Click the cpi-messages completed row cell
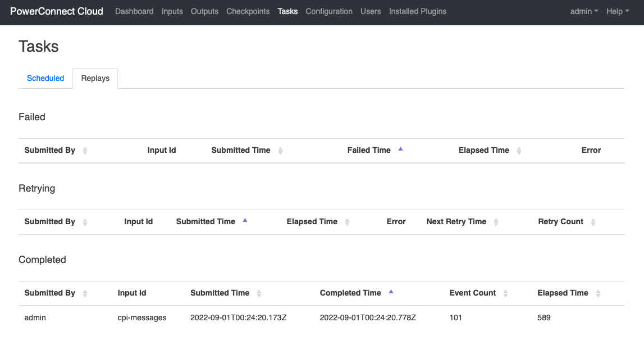The width and height of the screenshot is (644, 345). 142,317
